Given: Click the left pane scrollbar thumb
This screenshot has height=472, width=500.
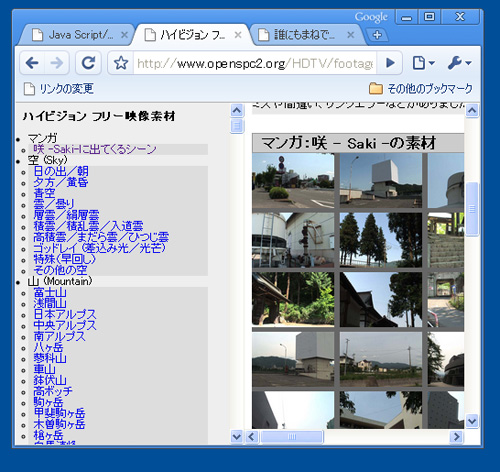Looking at the screenshot, I should [237, 126].
